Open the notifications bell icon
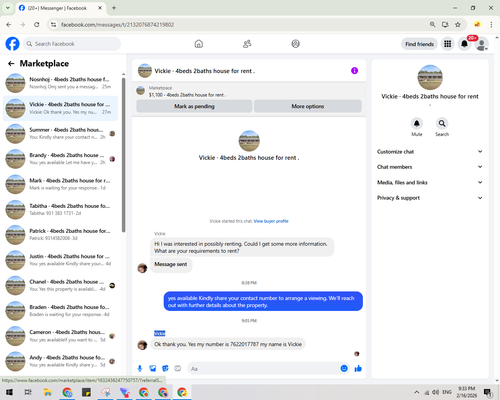Image resolution: width=500 pixels, height=400 pixels. click(464, 44)
